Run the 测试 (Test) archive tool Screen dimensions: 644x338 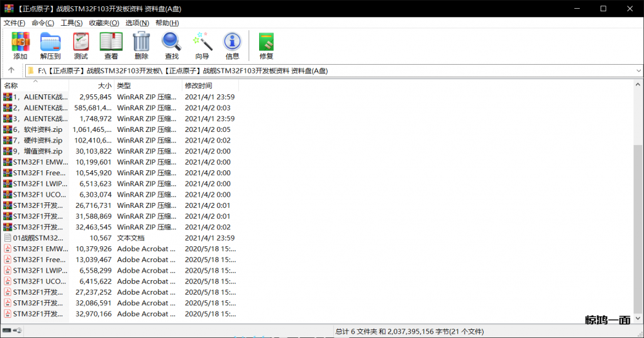(x=80, y=45)
